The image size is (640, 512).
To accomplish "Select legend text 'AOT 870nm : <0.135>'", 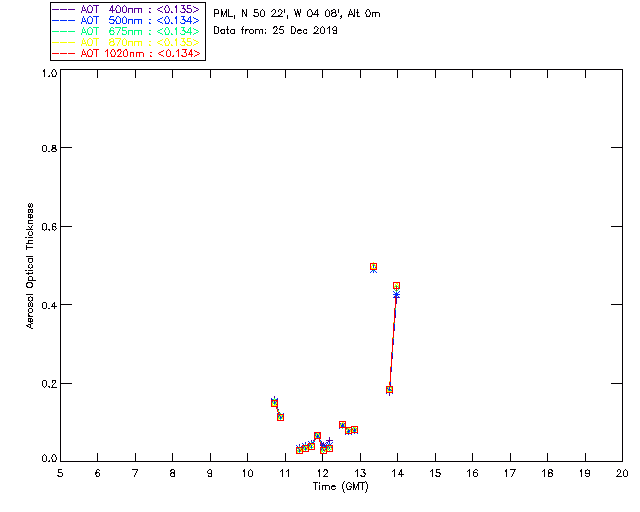I will click(140, 42).
